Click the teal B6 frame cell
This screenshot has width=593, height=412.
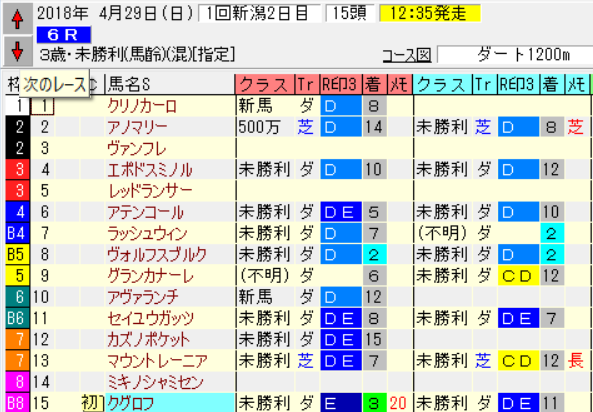(x=17, y=318)
